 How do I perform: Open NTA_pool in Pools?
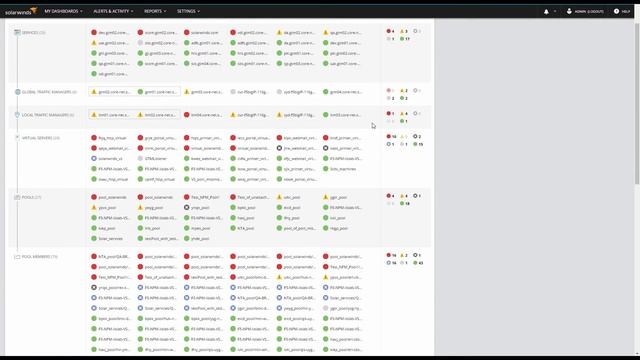coord(246,228)
